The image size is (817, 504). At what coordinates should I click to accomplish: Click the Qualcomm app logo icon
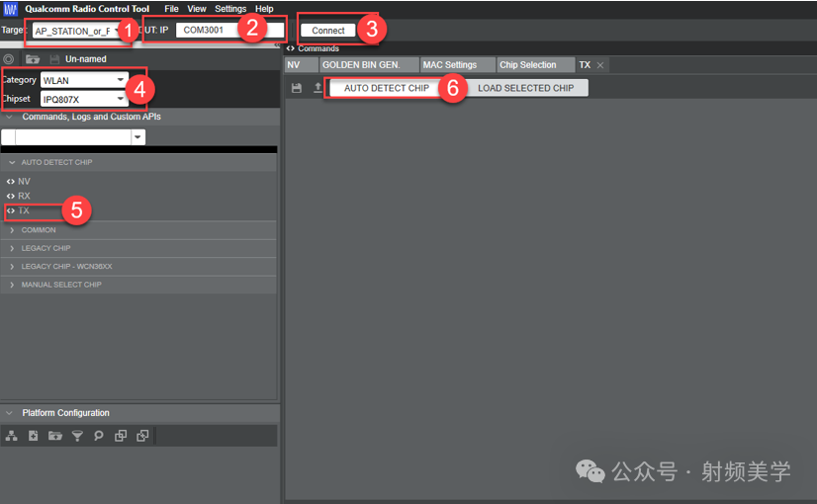click(x=11, y=9)
